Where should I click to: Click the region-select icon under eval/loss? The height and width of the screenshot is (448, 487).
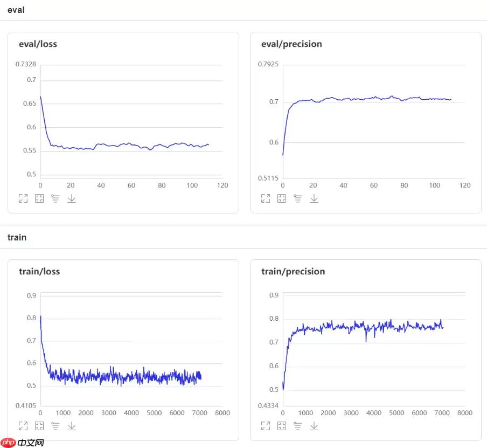coord(39,198)
